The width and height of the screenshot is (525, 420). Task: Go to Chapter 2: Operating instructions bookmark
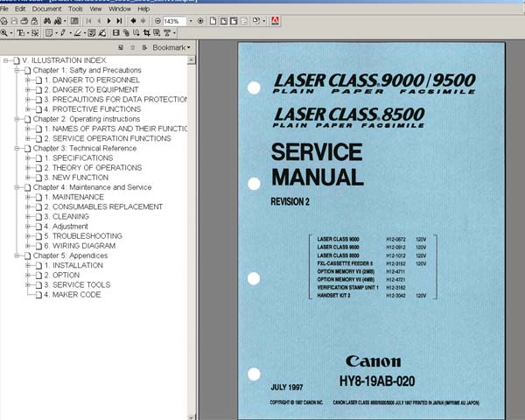pos(87,119)
